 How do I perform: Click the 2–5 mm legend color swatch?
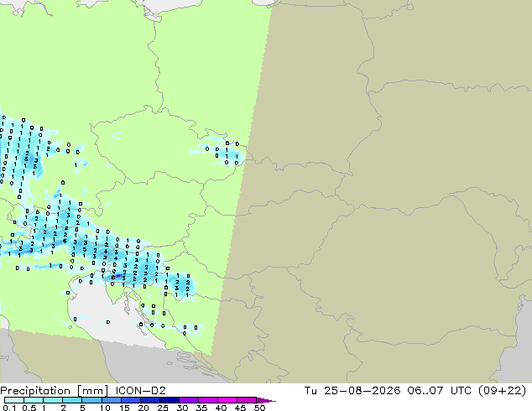pos(72,400)
